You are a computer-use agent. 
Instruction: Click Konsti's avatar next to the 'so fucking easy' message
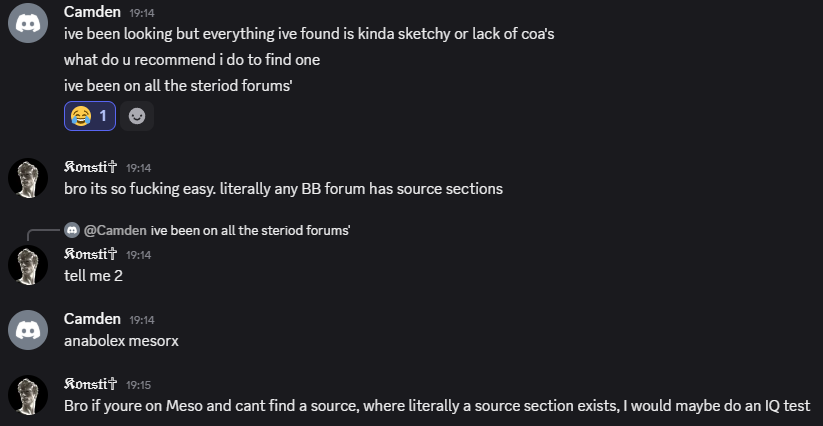(28, 178)
